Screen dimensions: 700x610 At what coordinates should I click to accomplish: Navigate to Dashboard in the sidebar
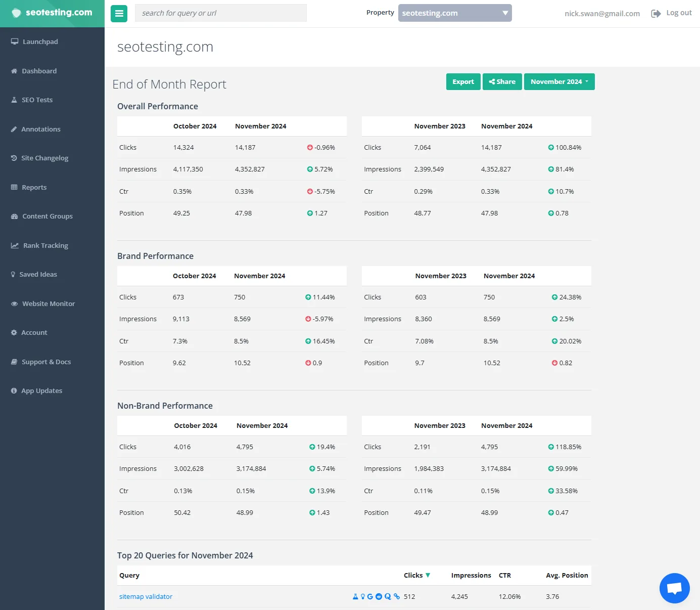[x=38, y=71]
